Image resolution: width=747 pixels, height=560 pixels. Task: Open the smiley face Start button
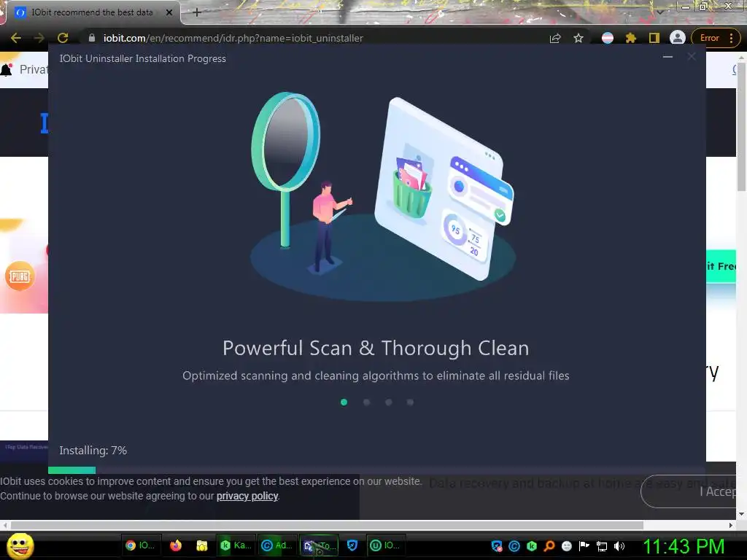click(x=20, y=546)
